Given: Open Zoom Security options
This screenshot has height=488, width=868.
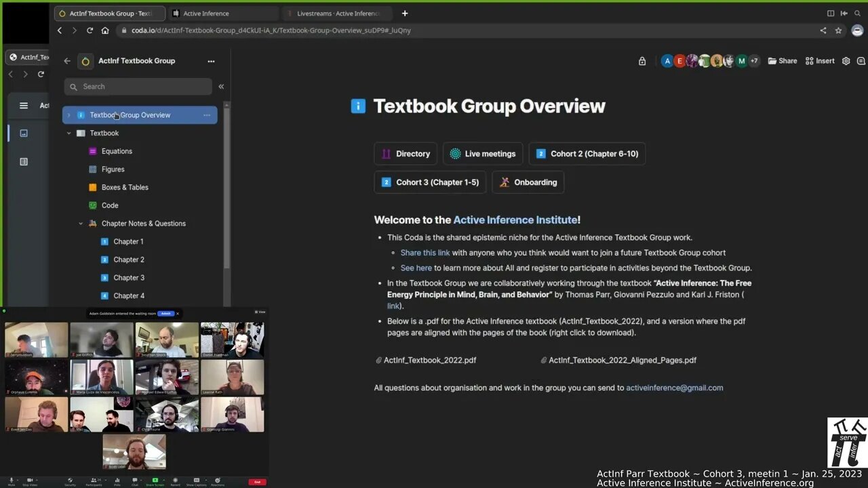Looking at the screenshot, I should point(70,481).
